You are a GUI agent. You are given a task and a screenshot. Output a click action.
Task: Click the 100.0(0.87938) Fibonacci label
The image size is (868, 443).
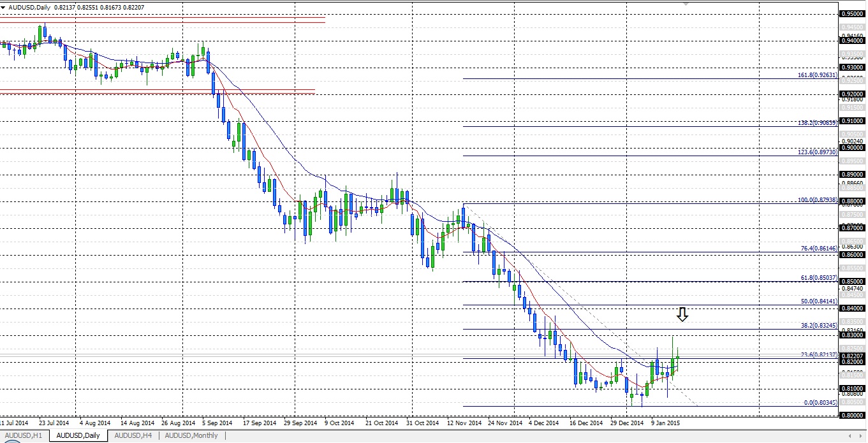tap(817, 200)
